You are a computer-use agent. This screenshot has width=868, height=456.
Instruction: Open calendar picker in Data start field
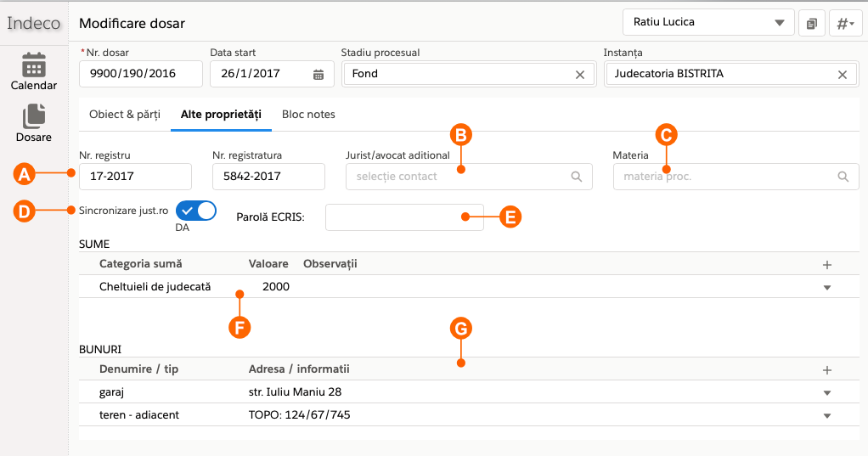click(318, 75)
